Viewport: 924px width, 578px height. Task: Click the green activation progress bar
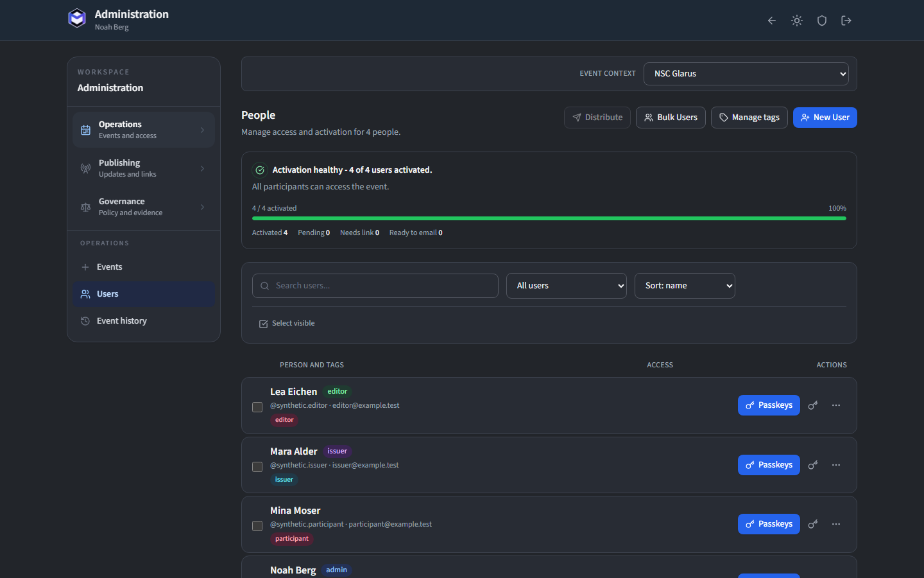coord(549,218)
